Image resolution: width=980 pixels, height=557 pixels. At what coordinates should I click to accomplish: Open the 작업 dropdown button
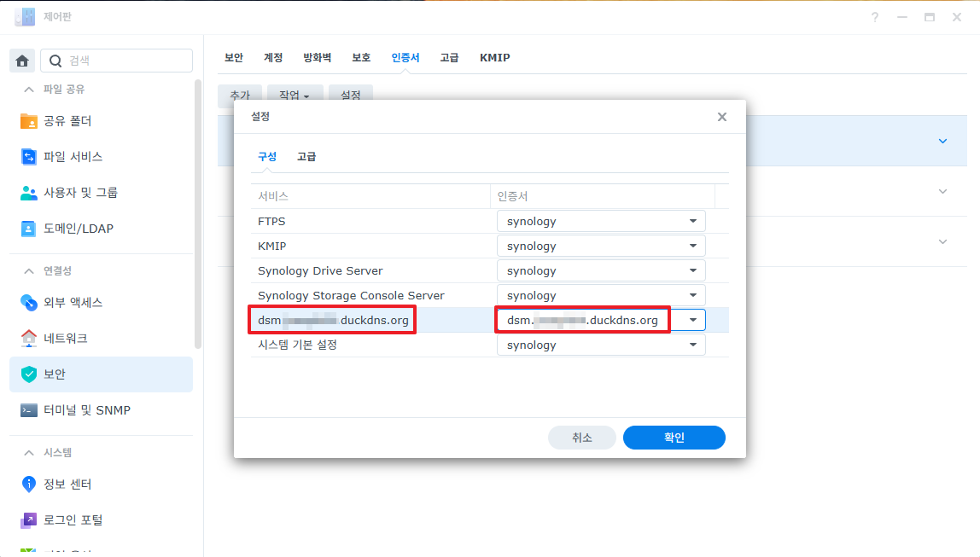[x=295, y=95]
